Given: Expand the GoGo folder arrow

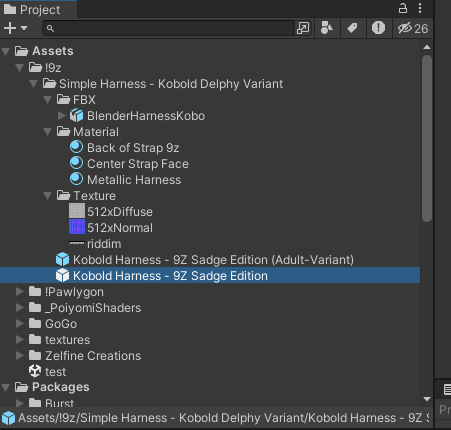Looking at the screenshot, I should tap(20, 324).
